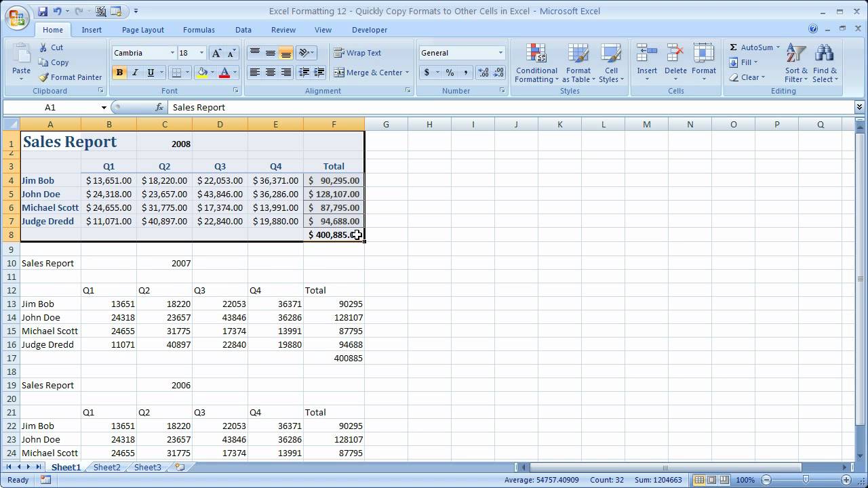Open the Data ribbon tab

tap(243, 30)
